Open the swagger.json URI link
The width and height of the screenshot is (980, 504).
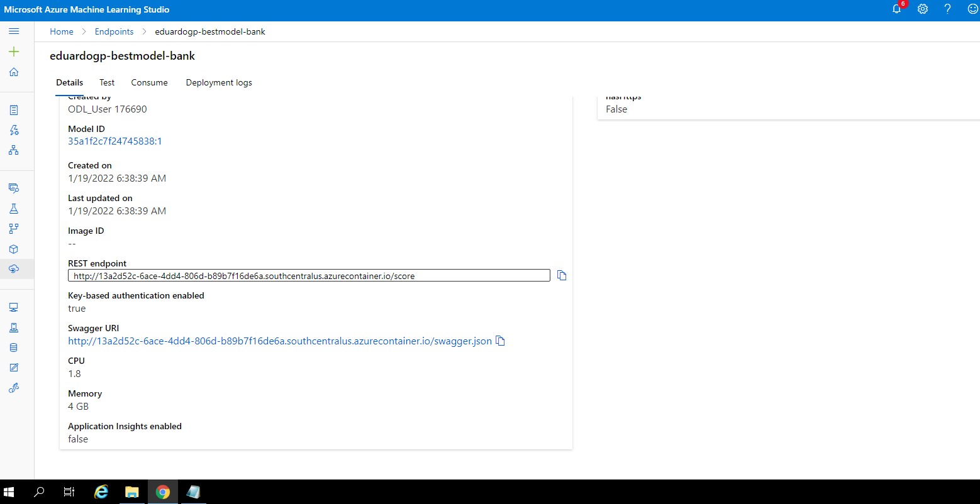click(280, 341)
